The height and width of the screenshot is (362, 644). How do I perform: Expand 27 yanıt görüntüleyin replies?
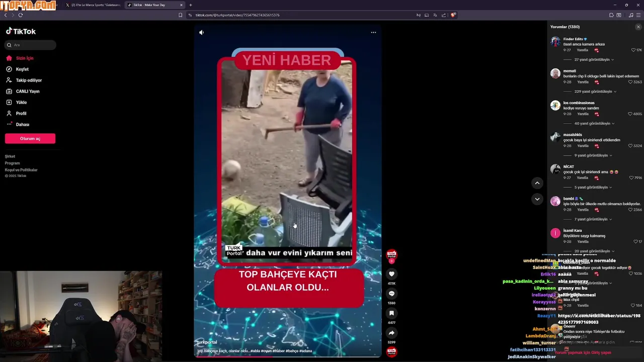click(594, 60)
